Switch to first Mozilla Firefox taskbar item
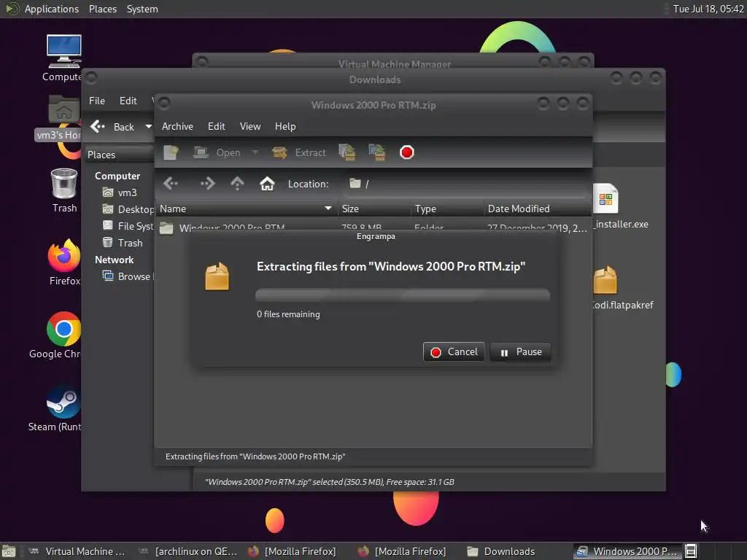747x560 pixels. click(x=293, y=551)
